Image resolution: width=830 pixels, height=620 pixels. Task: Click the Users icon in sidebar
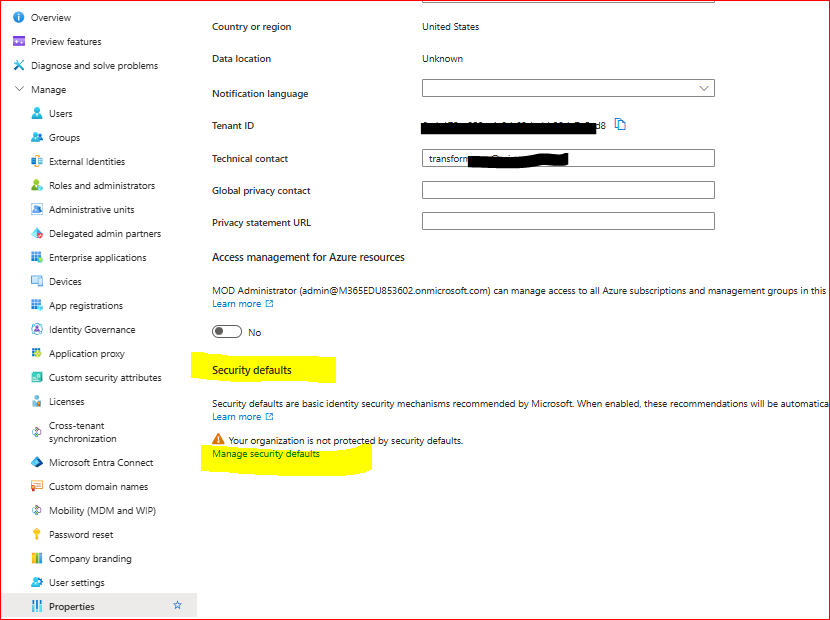click(x=37, y=113)
